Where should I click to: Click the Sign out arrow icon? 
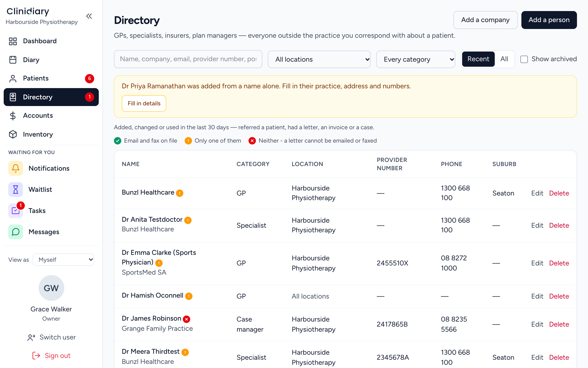pos(36,356)
